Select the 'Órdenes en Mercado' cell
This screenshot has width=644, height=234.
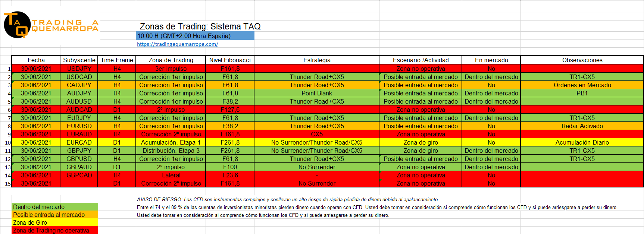tap(582, 85)
